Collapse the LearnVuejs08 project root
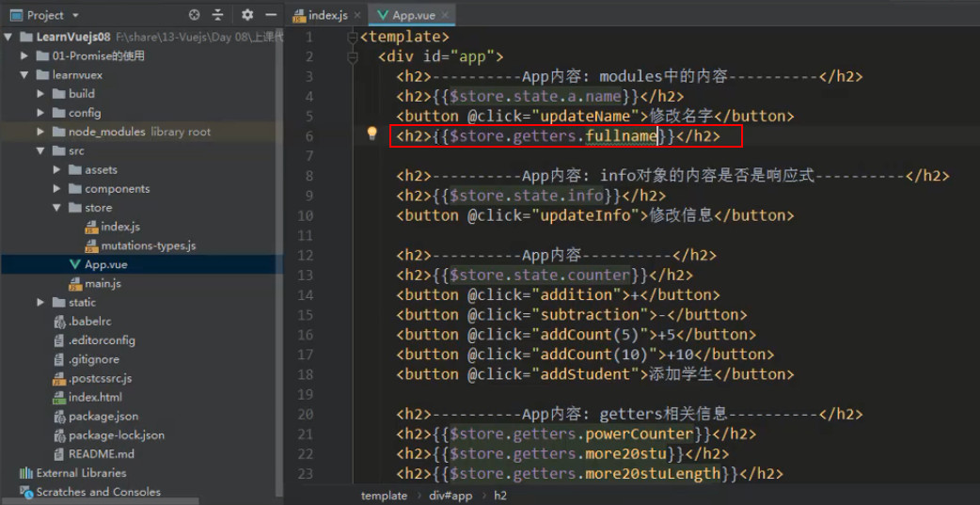 8,37
